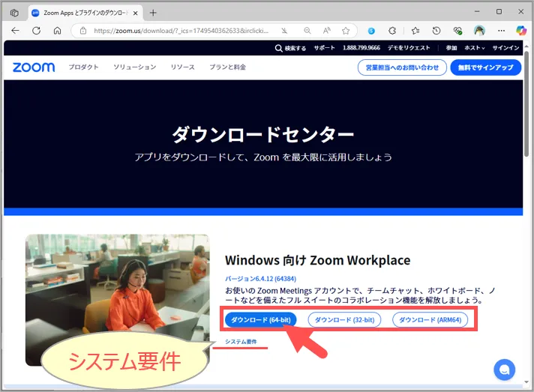Click the address bar URL field
Viewport: 534px width, 392px height.
click(181, 31)
